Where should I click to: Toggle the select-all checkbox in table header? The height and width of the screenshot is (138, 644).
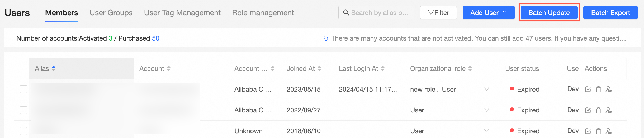pyautogui.click(x=23, y=68)
